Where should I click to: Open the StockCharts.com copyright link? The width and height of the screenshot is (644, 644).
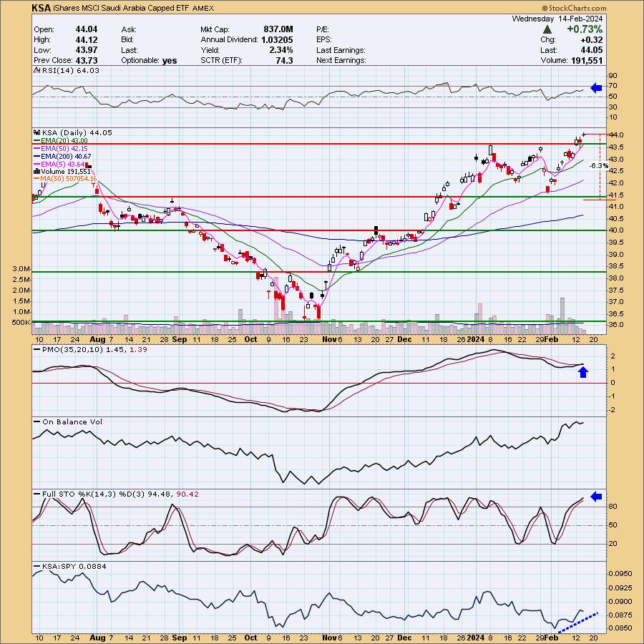tap(574, 8)
